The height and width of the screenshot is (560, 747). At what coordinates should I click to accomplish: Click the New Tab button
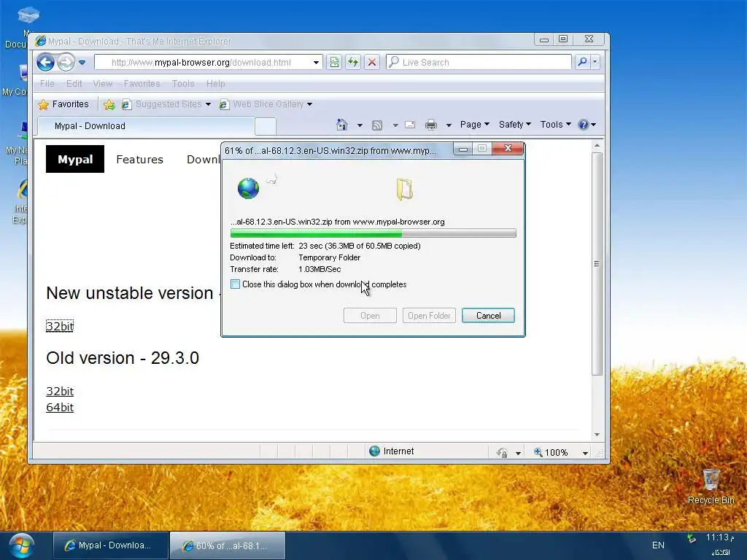click(266, 126)
